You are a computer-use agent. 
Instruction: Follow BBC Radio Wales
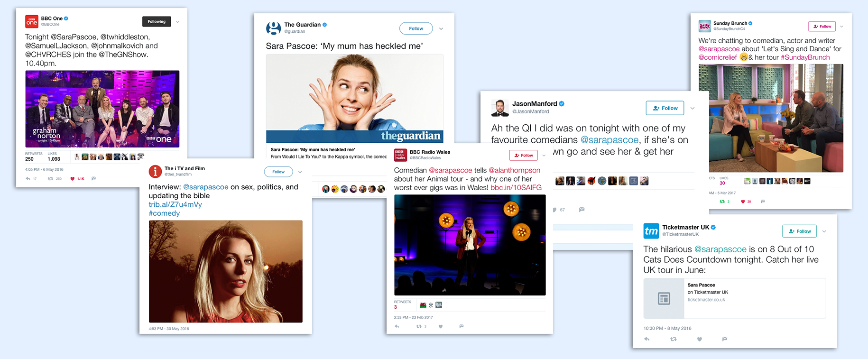[x=524, y=155]
